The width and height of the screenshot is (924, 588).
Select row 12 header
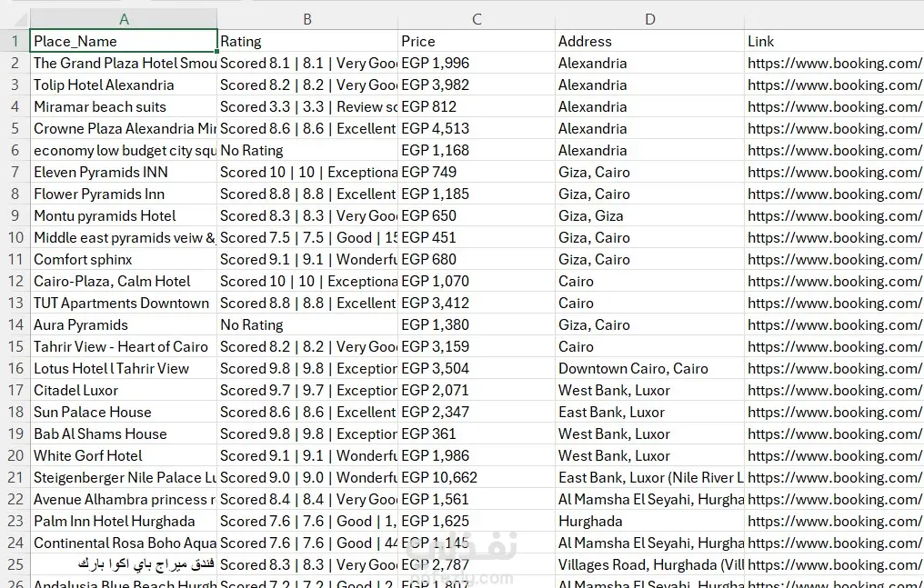(x=15, y=281)
